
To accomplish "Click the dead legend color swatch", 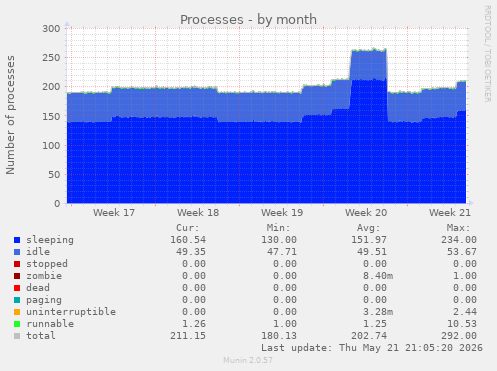I will pos(17,288).
